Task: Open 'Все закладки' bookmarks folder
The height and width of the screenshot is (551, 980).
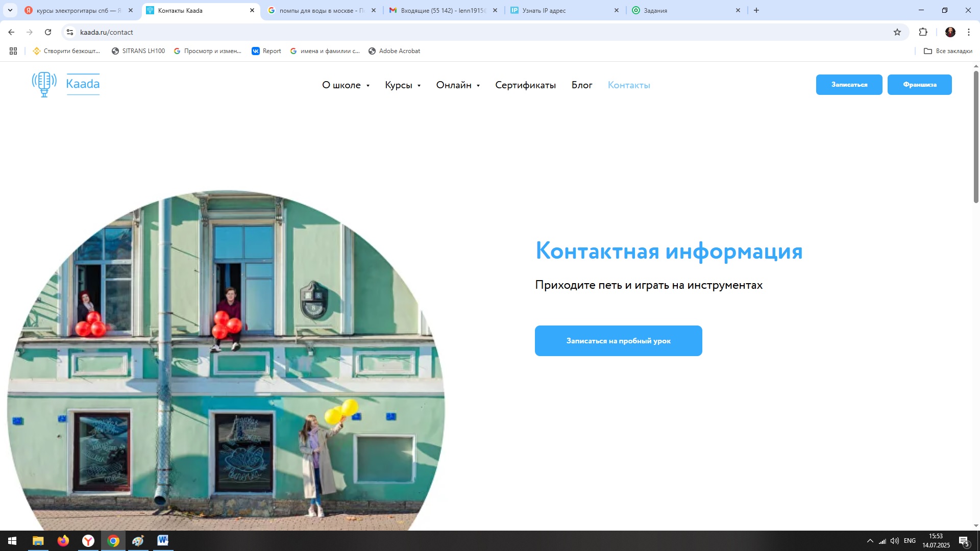Action: click(x=948, y=51)
